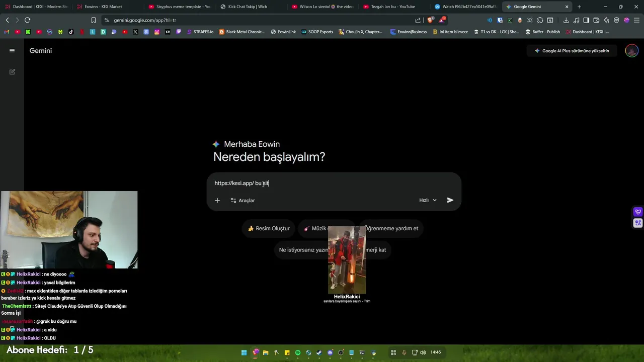Start a new chat with the pencil icon
Viewport: 644px width, 362px height.
tap(12, 72)
